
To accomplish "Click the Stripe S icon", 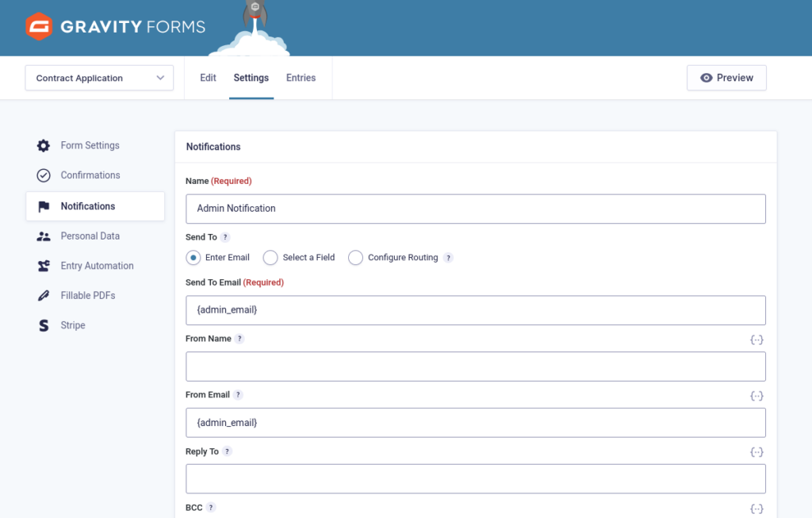I will coord(44,325).
